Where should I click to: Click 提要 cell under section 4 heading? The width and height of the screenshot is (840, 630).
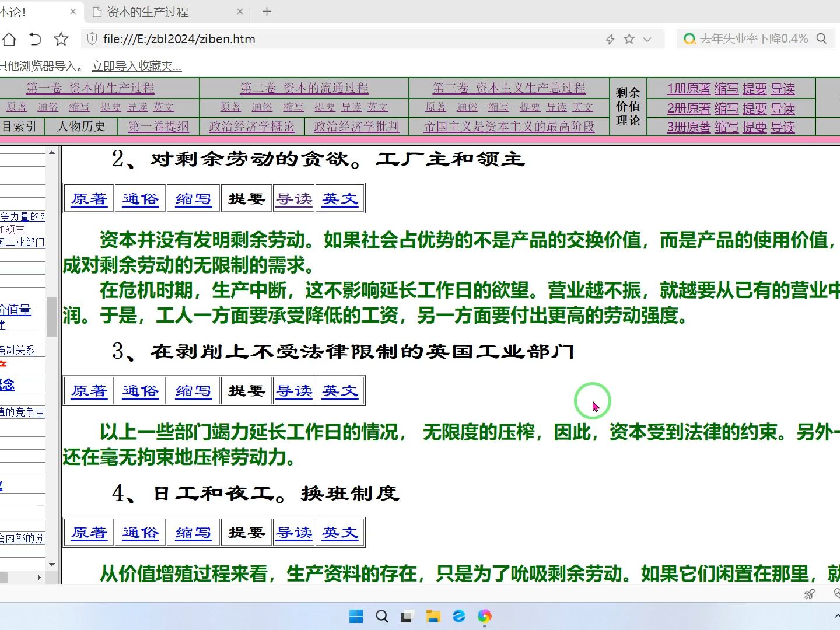pos(246,533)
